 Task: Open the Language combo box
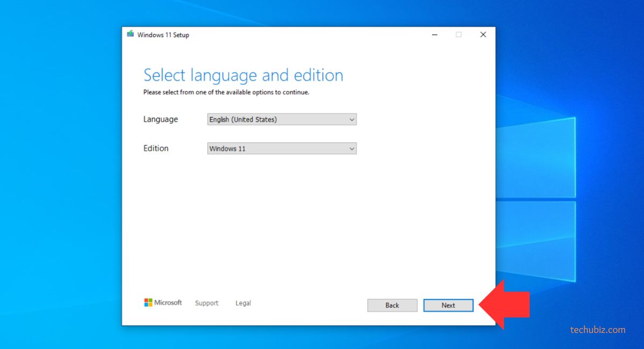277,119
